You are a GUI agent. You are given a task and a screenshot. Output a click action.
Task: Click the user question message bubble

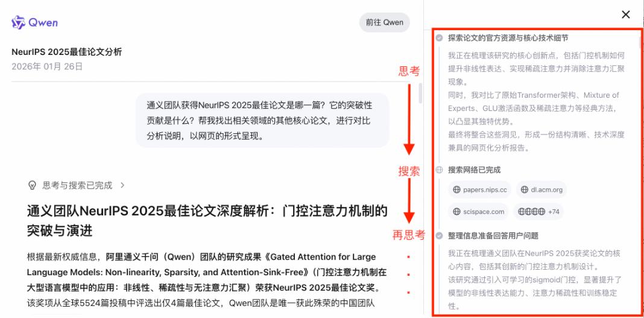[x=262, y=120]
